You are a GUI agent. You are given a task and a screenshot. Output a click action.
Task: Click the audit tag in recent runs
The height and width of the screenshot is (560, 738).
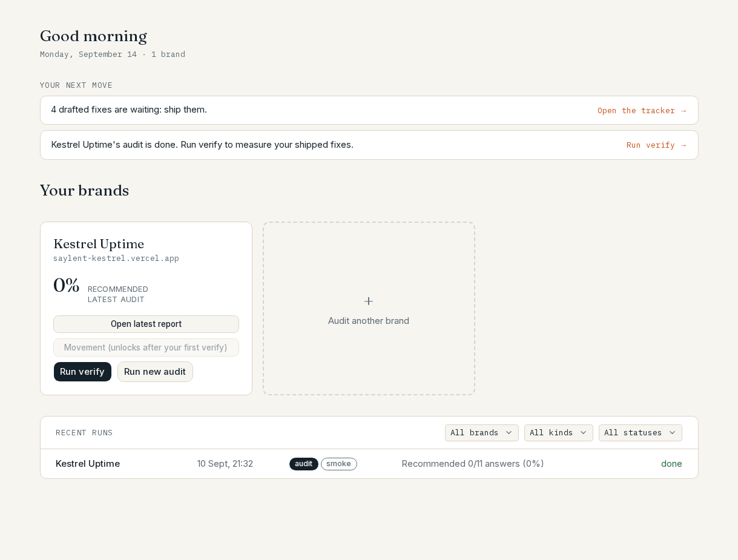[304, 464]
